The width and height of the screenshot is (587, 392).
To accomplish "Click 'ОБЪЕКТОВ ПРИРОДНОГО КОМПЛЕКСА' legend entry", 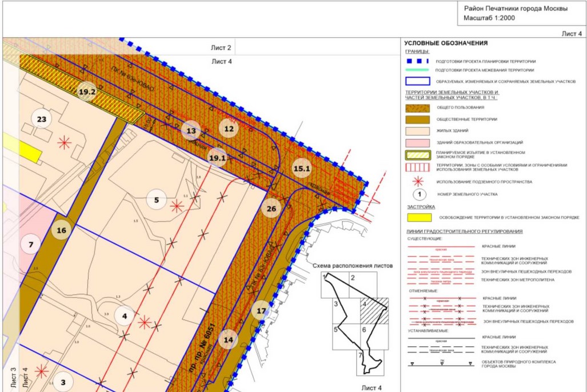I will pyautogui.click(x=518, y=364).
